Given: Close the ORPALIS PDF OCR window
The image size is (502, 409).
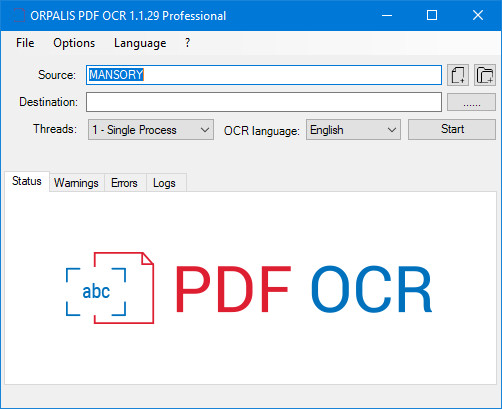Looking at the screenshot, I should 478,15.
